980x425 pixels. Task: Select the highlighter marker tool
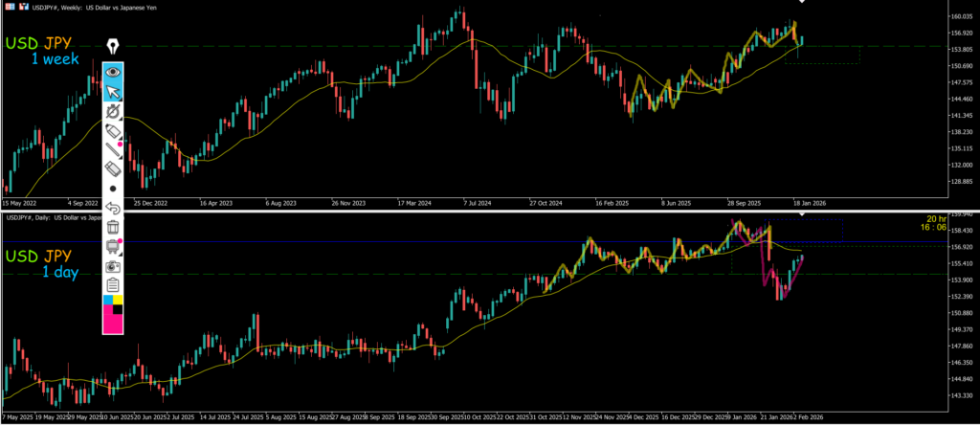(114, 130)
